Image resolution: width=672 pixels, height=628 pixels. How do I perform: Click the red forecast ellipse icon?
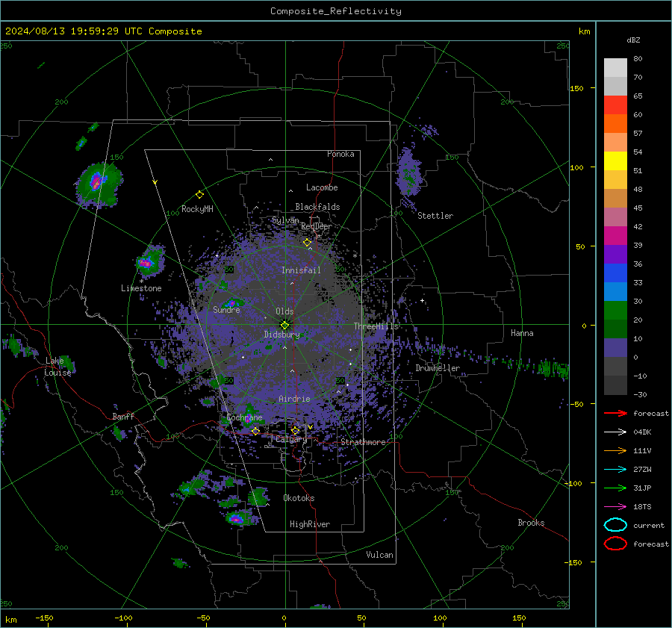615,544
